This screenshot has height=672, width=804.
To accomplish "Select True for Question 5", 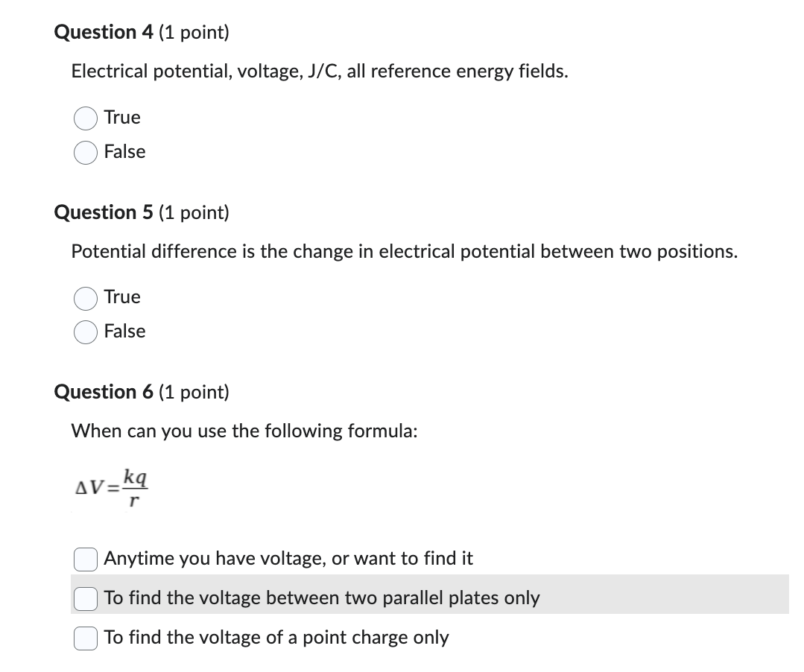I will (x=85, y=298).
